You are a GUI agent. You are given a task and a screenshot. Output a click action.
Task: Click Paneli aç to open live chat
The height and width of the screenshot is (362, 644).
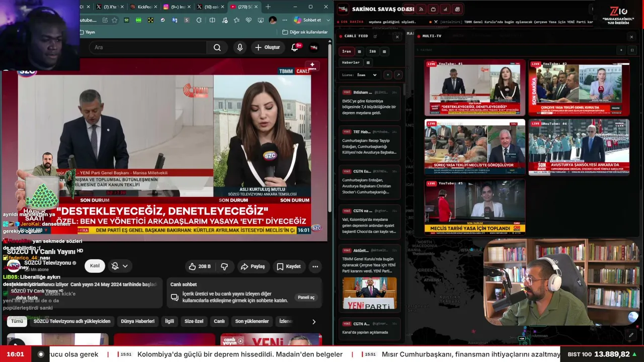click(x=306, y=298)
